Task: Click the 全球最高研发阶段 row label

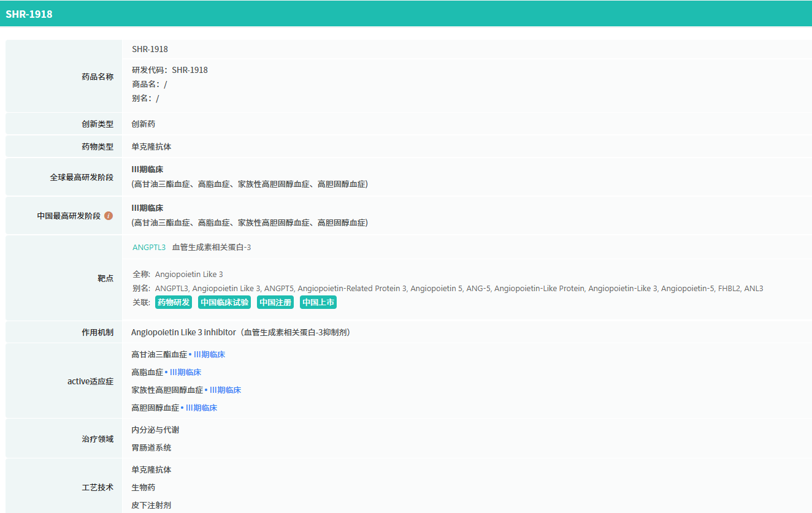Action: pos(82,177)
